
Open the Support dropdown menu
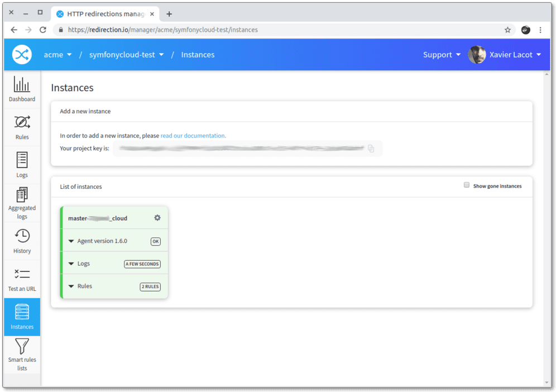[442, 55]
